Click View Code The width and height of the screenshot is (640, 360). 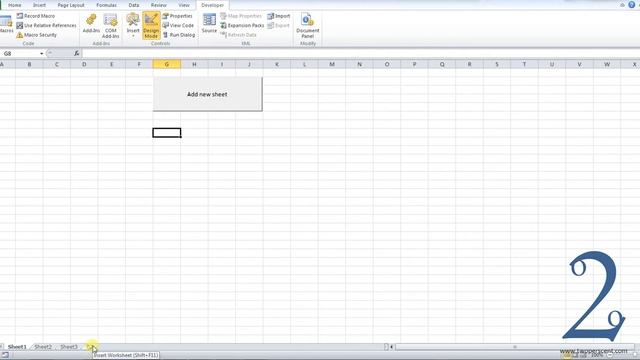tap(178, 25)
